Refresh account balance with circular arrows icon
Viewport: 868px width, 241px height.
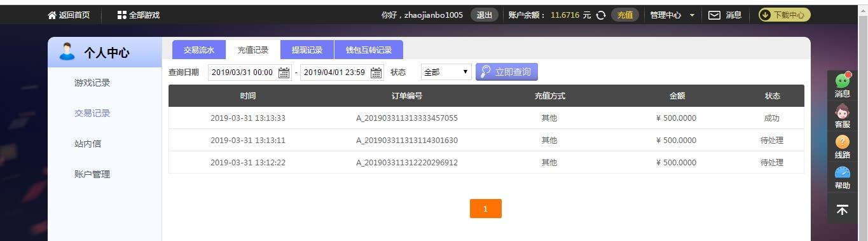point(600,15)
